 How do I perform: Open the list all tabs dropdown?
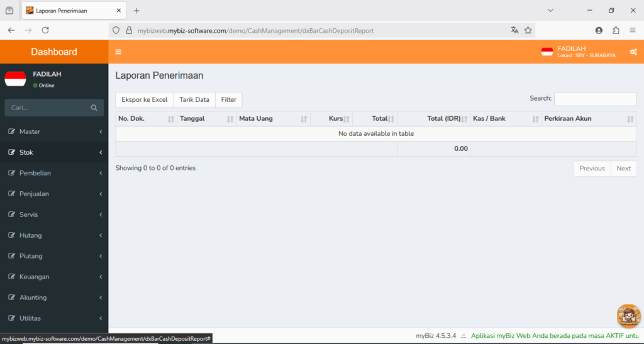coord(551,10)
